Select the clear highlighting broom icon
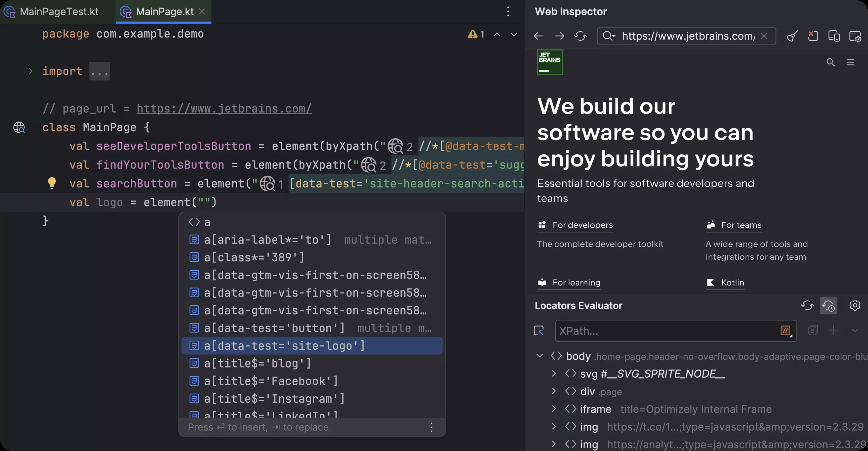The image size is (868, 451). (792, 36)
